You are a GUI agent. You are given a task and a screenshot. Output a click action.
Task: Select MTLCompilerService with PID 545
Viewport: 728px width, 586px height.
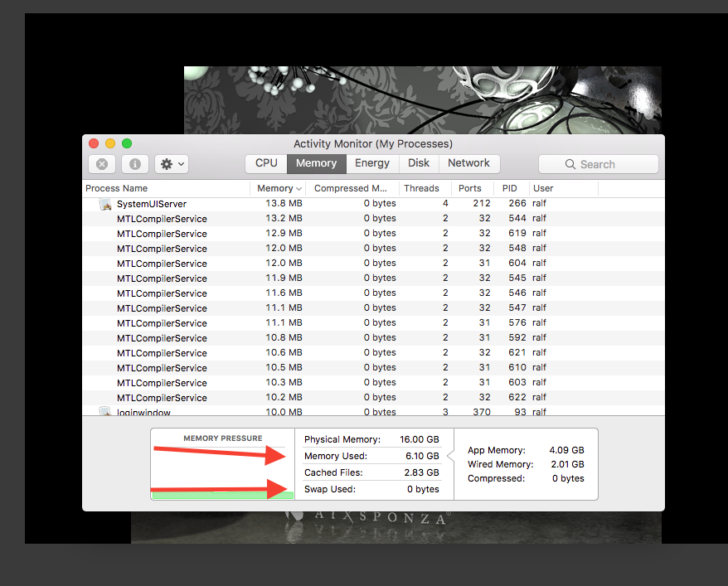coord(373,278)
